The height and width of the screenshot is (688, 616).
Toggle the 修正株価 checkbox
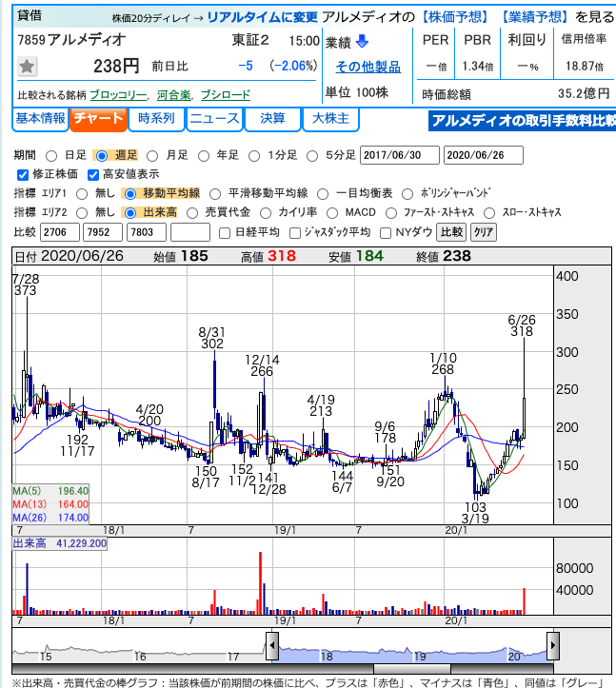point(23,175)
